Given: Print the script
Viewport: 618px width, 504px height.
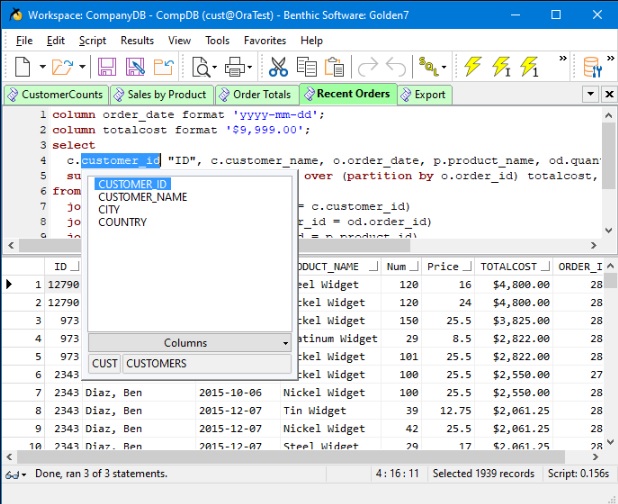Looking at the screenshot, I should coord(235,67).
